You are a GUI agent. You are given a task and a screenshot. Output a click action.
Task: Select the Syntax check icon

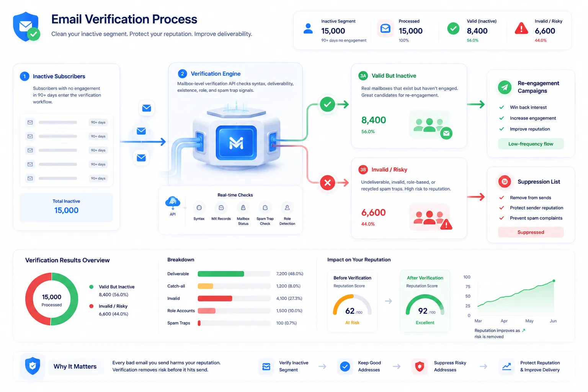point(199,208)
